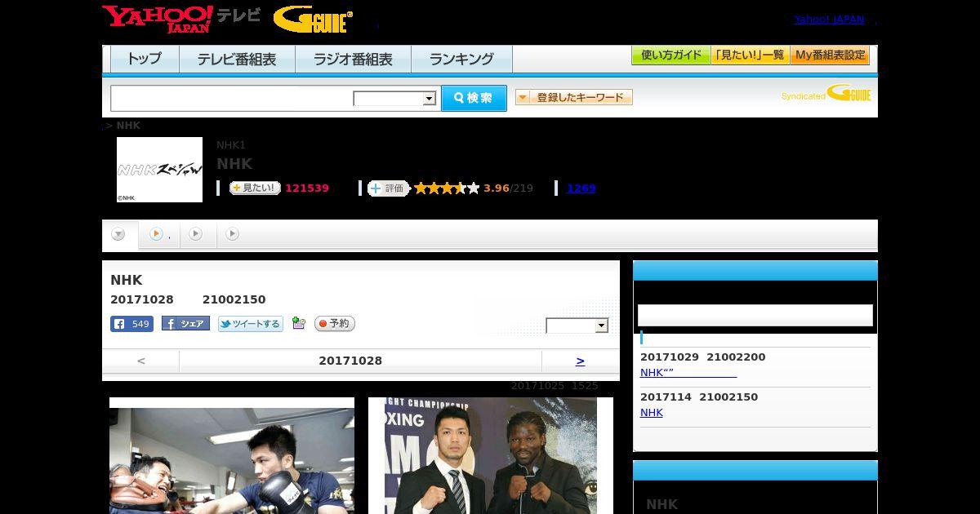980x514 pixels.
Task: Click the 3.96 rating score
Action: pos(497,188)
